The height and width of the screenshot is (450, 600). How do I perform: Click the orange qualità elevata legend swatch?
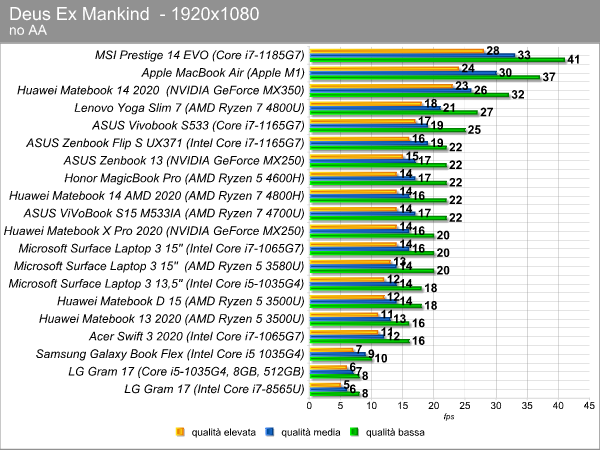[x=179, y=432]
